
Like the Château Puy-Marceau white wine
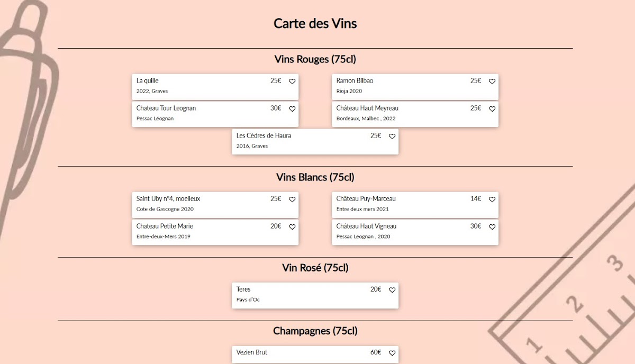(x=492, y=199)
